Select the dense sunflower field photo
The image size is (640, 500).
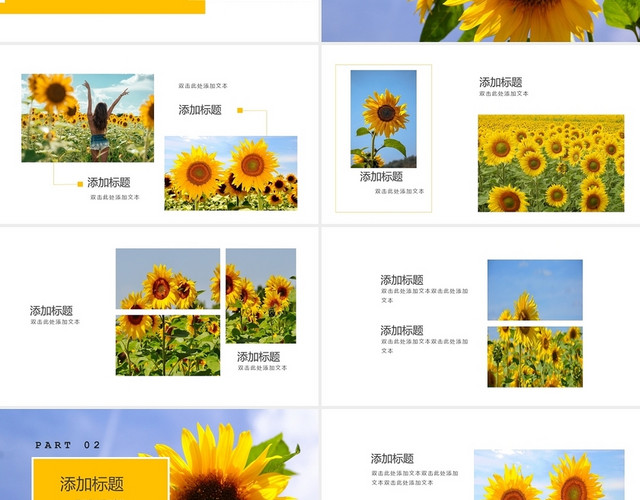(551, 163)
